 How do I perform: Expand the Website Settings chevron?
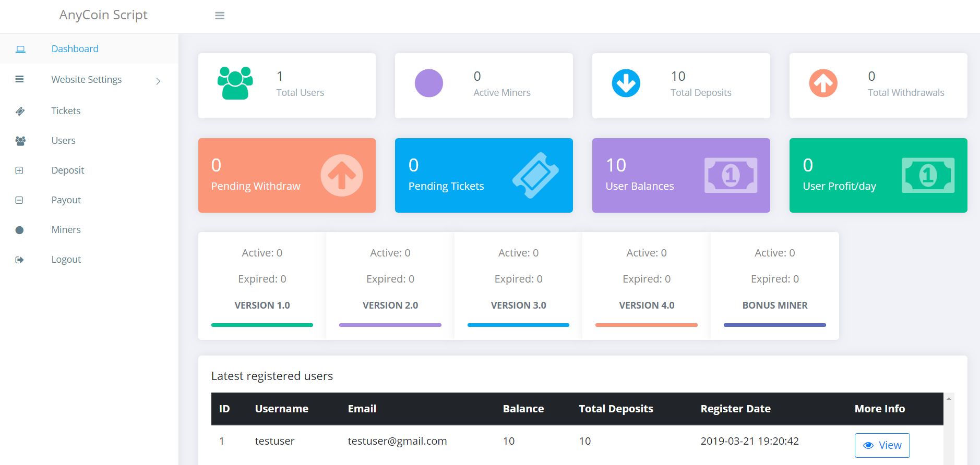pos(158,81)
